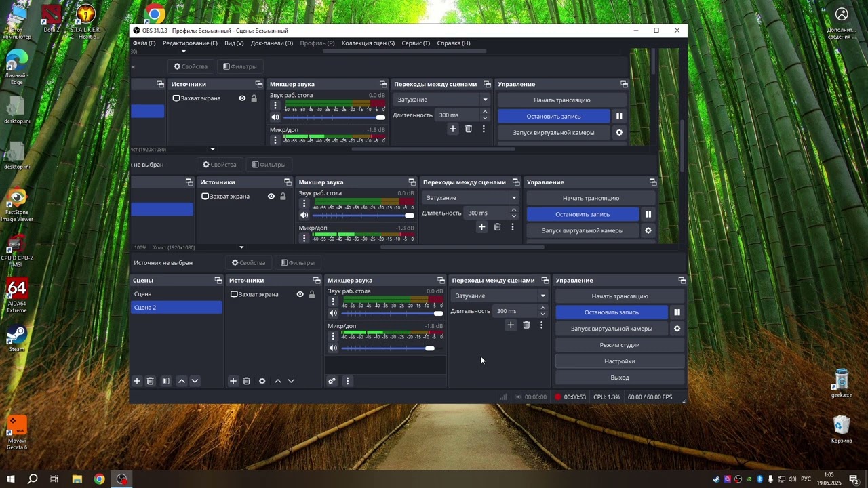The image size is (868, 488).
Task: Open the transition three-dot menu below the preview
Action: pyautogui.click(x=541, y=325)
